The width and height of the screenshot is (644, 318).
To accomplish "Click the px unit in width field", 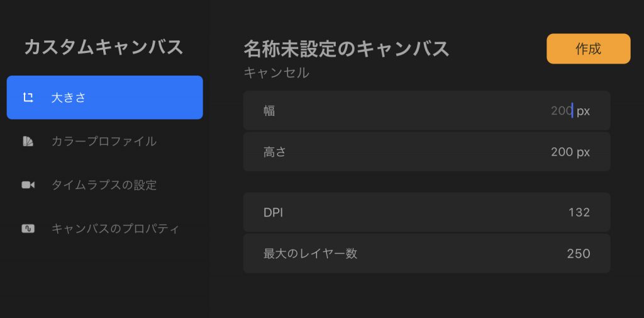I will 583,111.
